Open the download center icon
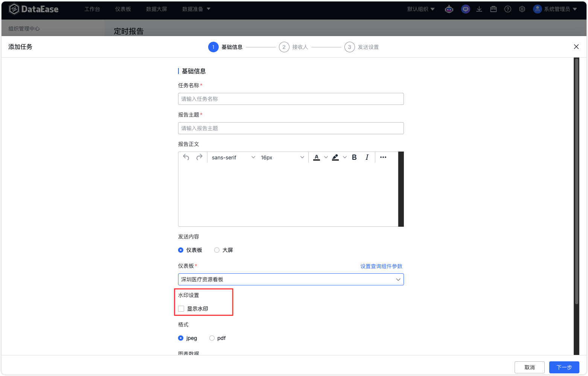The image size is (588, 376). (x=479, y=9)
